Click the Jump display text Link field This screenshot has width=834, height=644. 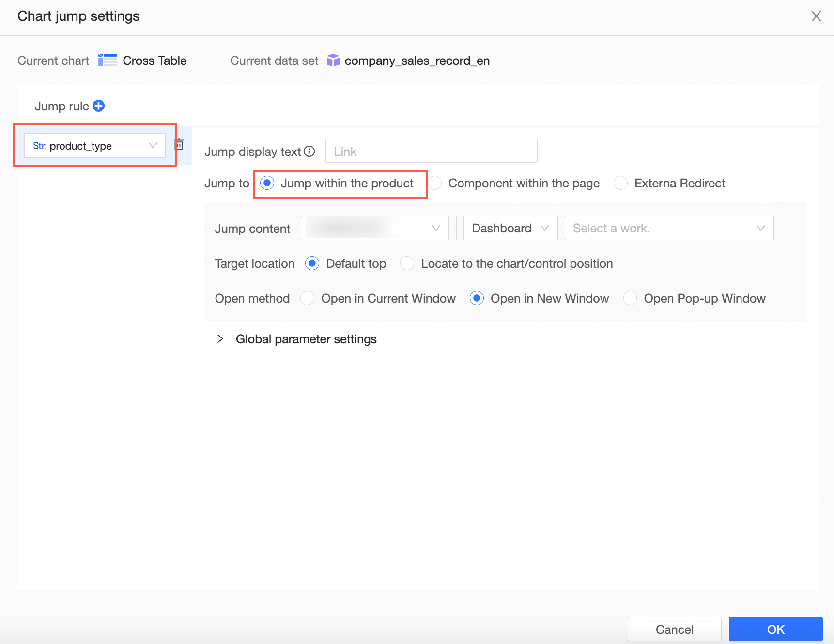(432, 151)
